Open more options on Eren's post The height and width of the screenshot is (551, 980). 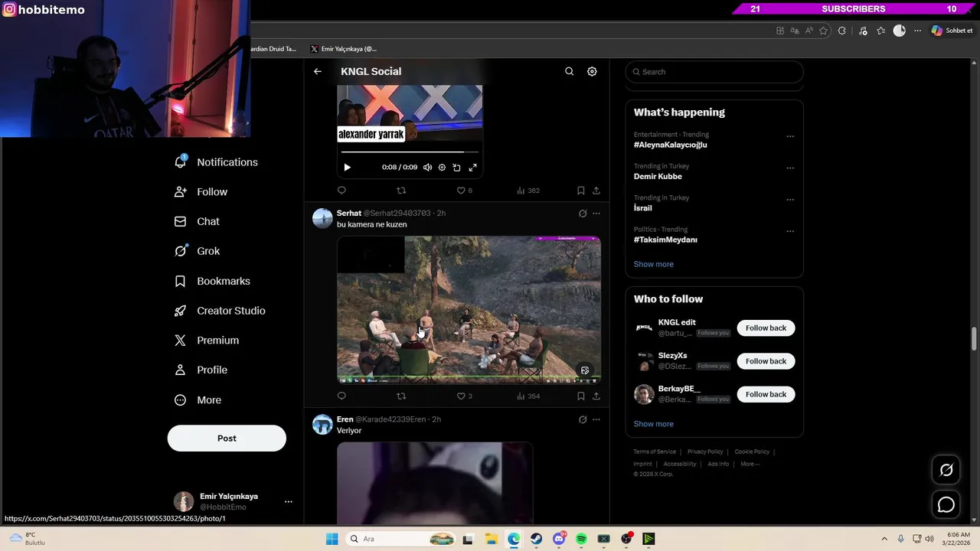596,419
